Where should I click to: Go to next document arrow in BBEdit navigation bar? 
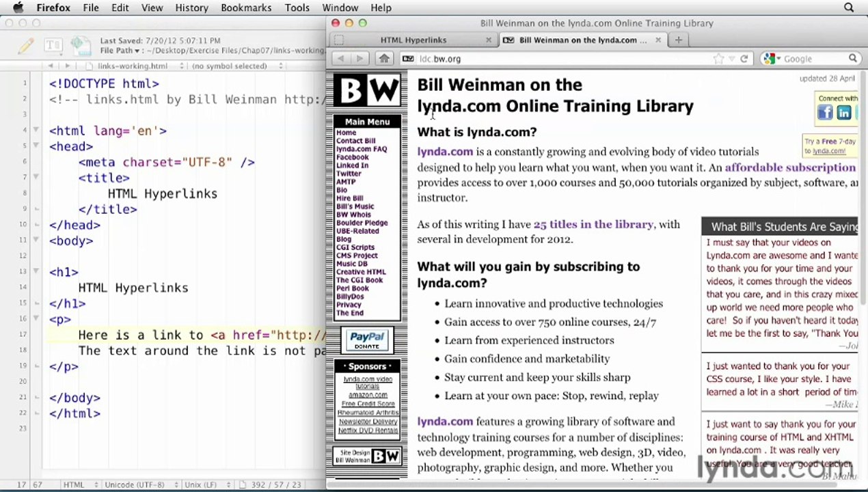[67, 66]
